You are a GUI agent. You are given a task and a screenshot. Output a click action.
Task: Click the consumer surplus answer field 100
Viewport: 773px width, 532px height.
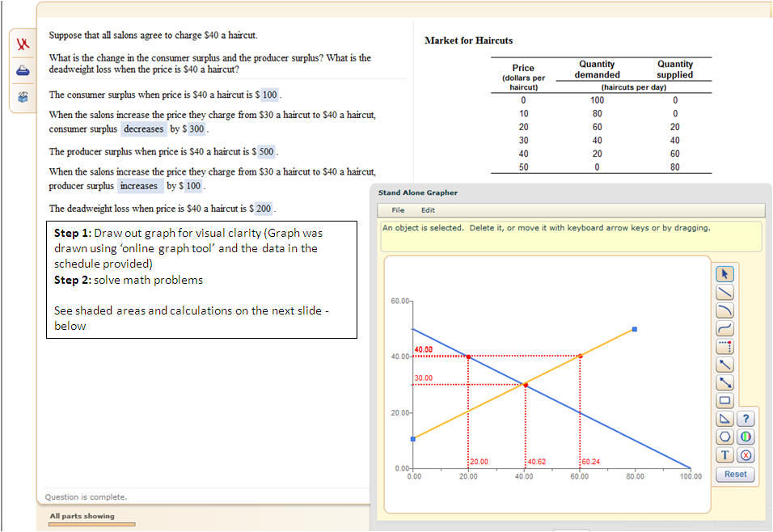[x=269, y=95]
